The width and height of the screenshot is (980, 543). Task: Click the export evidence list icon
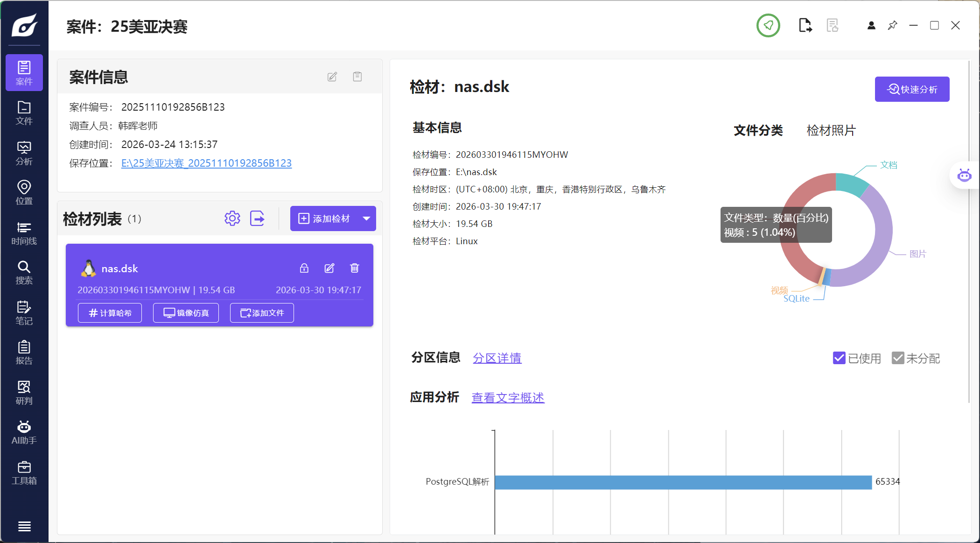click(x=257, y=219)
